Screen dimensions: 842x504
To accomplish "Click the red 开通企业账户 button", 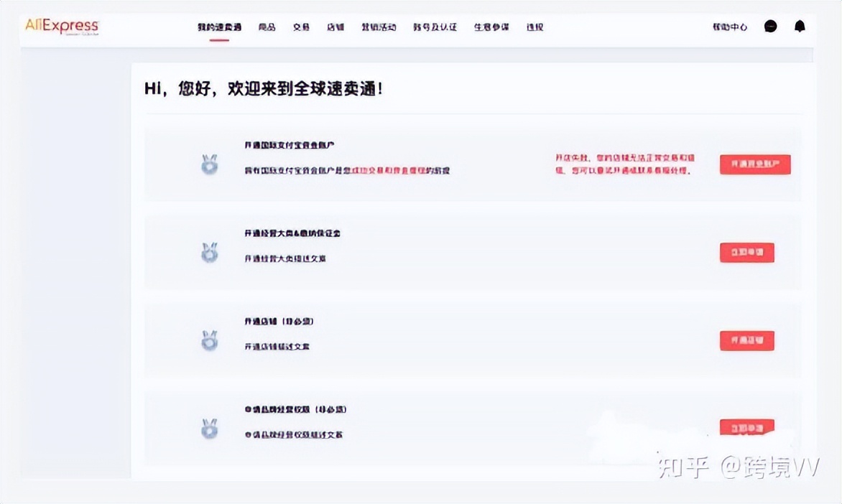I will [x=754, y=164].
